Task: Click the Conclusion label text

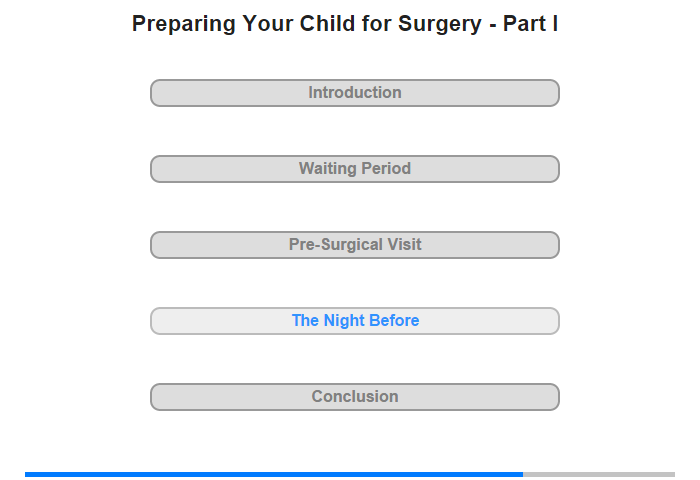Action: pyautogui.click(x=354, y=397)
